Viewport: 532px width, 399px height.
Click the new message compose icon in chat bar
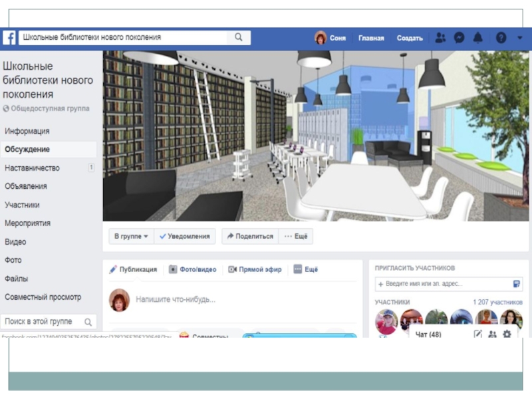(477, 334)
